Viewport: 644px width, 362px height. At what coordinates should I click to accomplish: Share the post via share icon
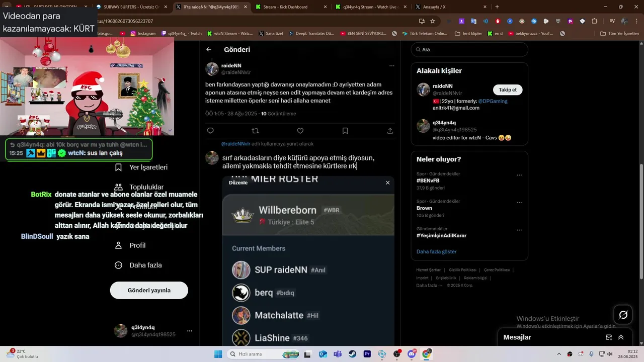[390, 131]
